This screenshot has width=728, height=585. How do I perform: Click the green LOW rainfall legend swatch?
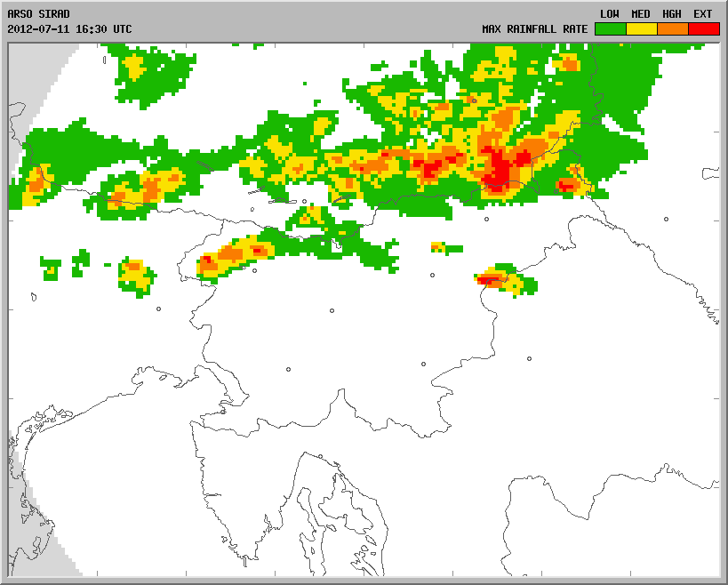pos(611,28)
